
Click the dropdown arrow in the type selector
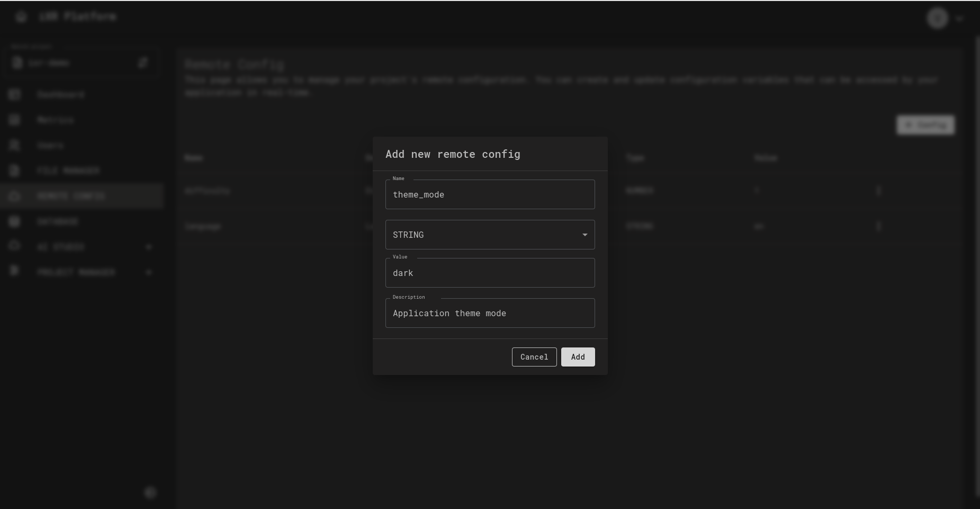click(585, 235)
